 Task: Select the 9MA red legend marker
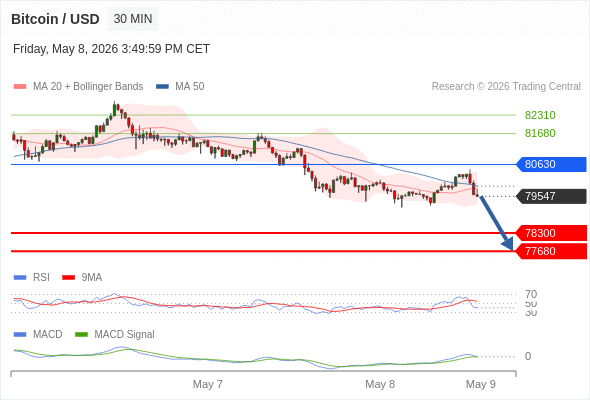click(68, 278)
